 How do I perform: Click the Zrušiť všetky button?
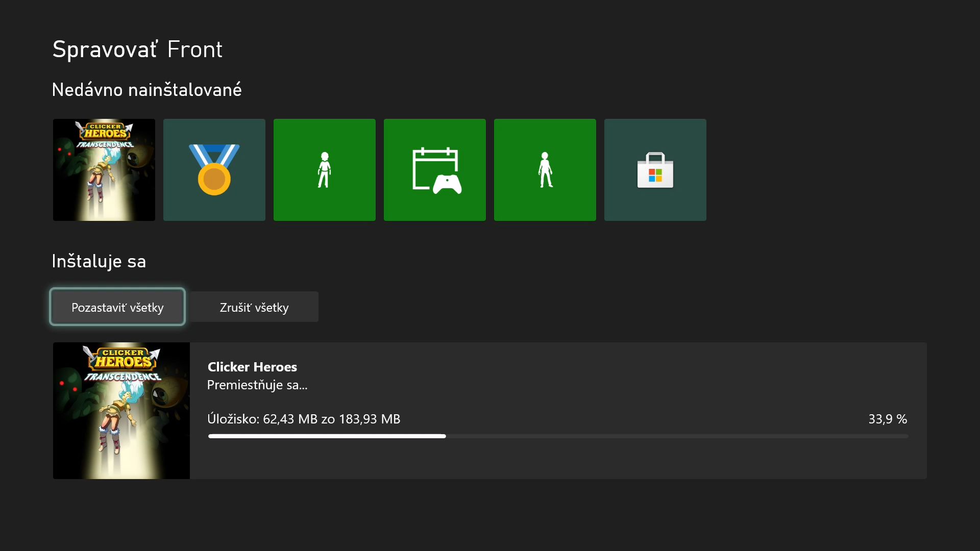(x=254, y=307)
